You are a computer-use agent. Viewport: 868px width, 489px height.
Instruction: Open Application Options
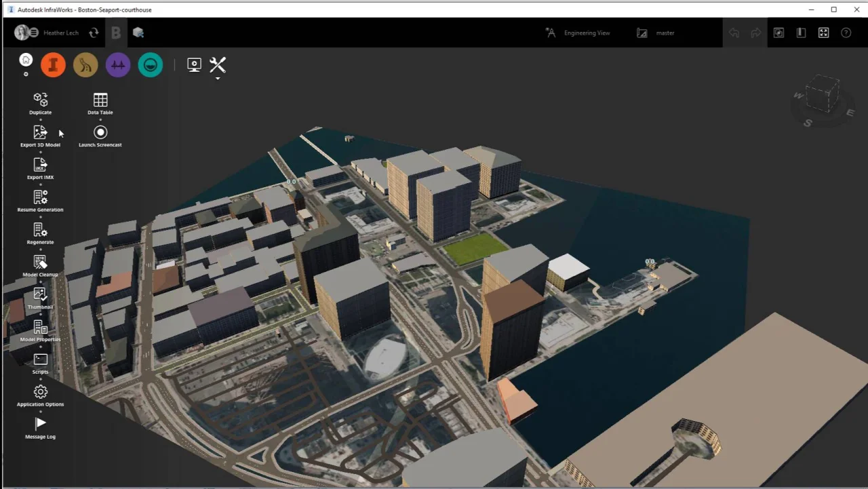[40, 393]
